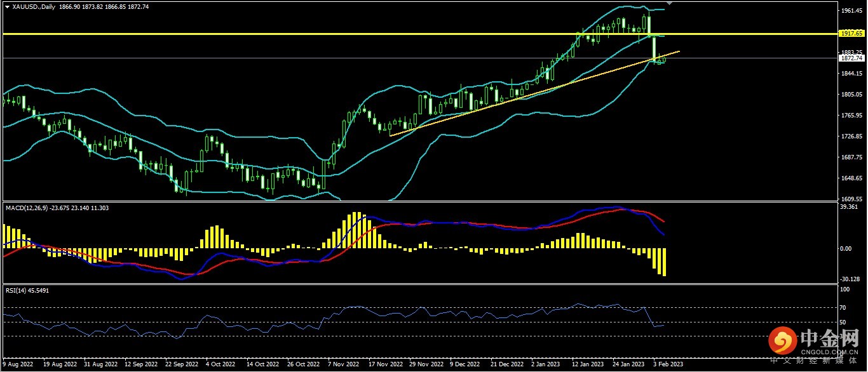Click the gray chart shift marker triangle
The height and width of the screenshot is (372, 868).
pyautogui.click(x=668, y=4)
